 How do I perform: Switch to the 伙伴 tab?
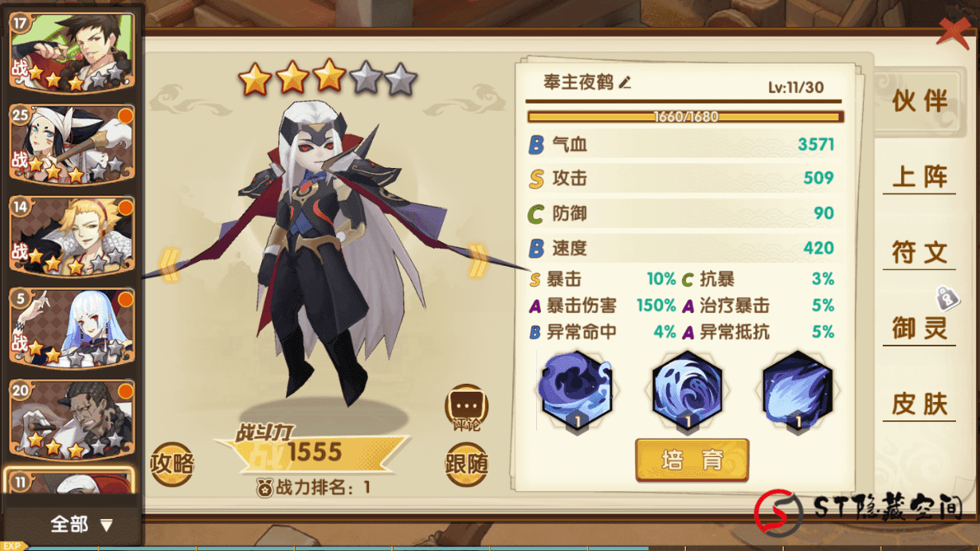(x=919, y=101)
